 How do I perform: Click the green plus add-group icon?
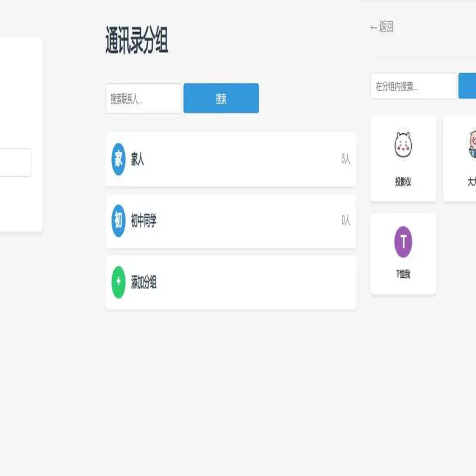(x=118, y=282)
